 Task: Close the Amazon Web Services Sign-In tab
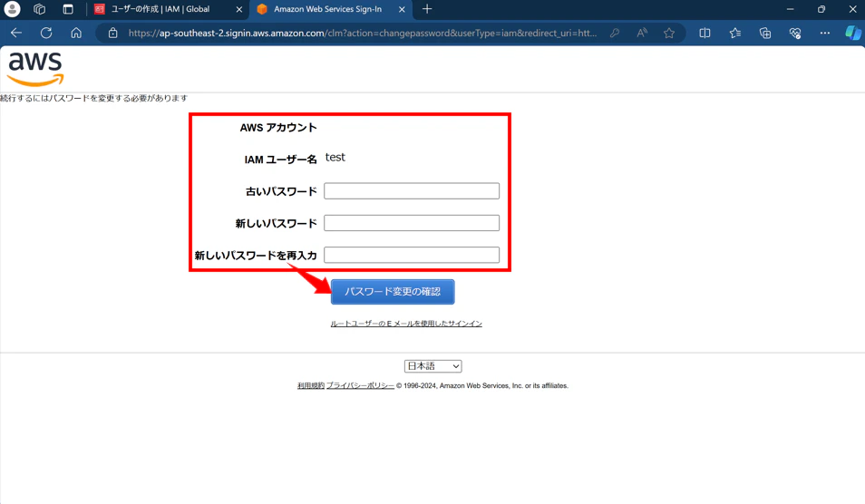402,9
